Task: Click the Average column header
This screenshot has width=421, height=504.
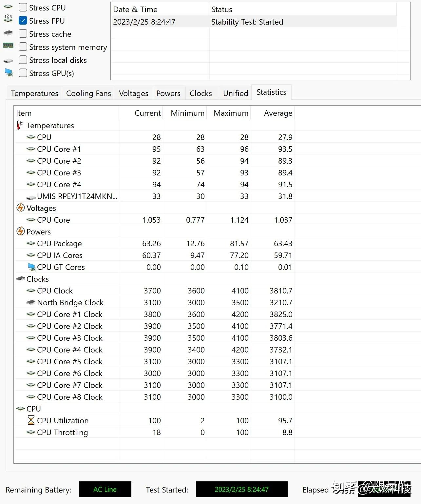Action: point(278,113)
